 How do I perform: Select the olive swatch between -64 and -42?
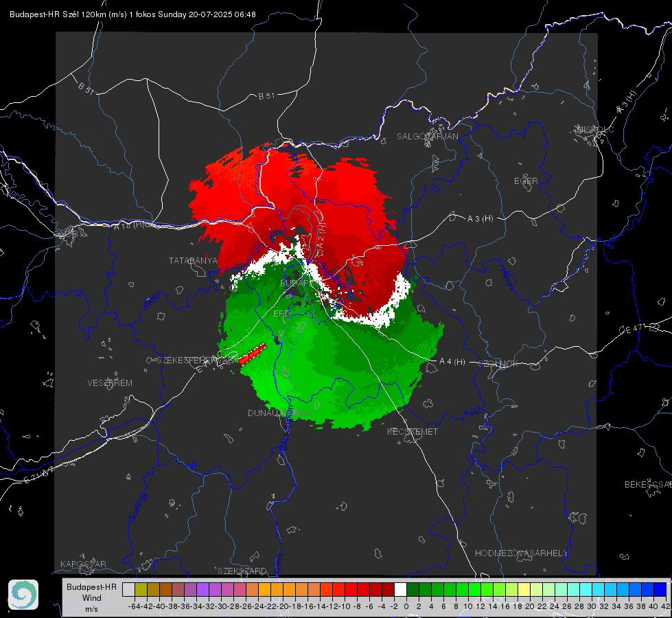[141, 589]
